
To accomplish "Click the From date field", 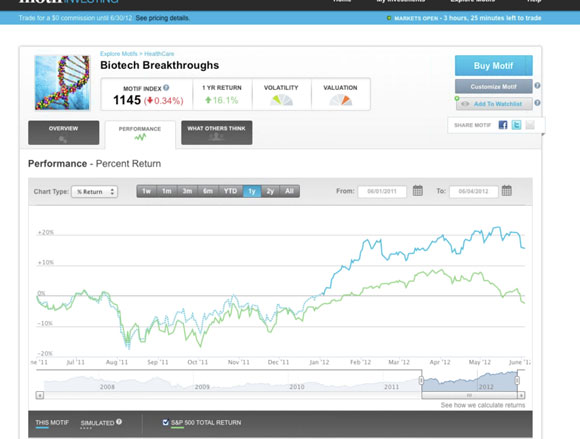I will point(382,191).
